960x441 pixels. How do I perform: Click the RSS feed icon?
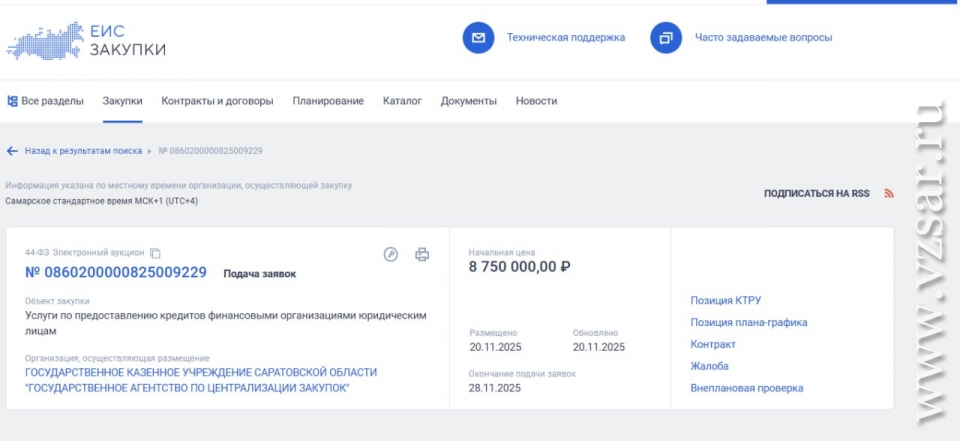click(x=889, y=193)
